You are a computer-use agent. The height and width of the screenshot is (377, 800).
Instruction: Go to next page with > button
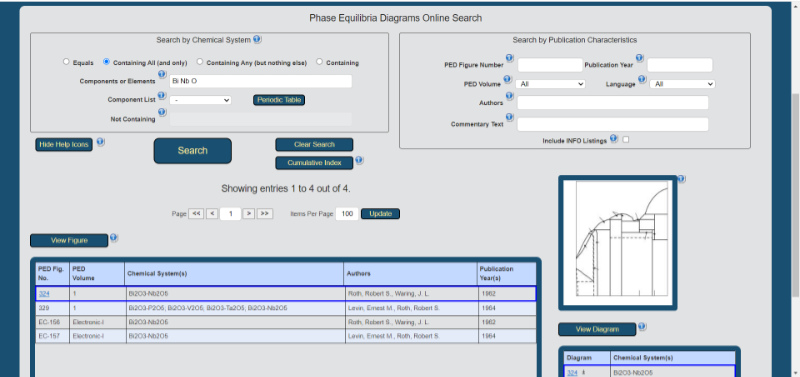[248, 214]
